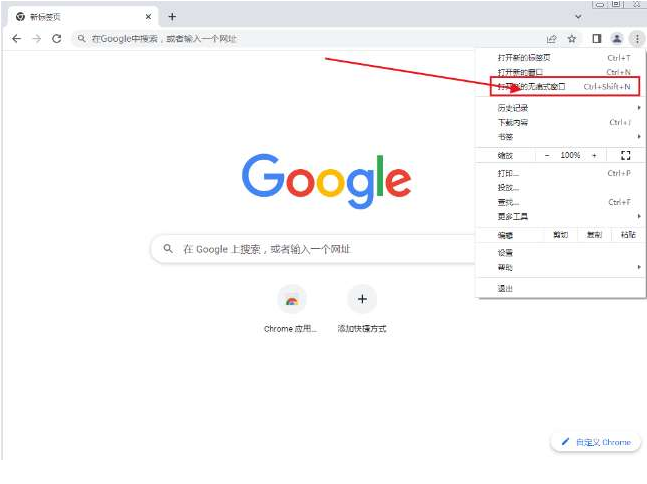
Task: Go back with the back arrow
Action: click(x=17, y=39)
